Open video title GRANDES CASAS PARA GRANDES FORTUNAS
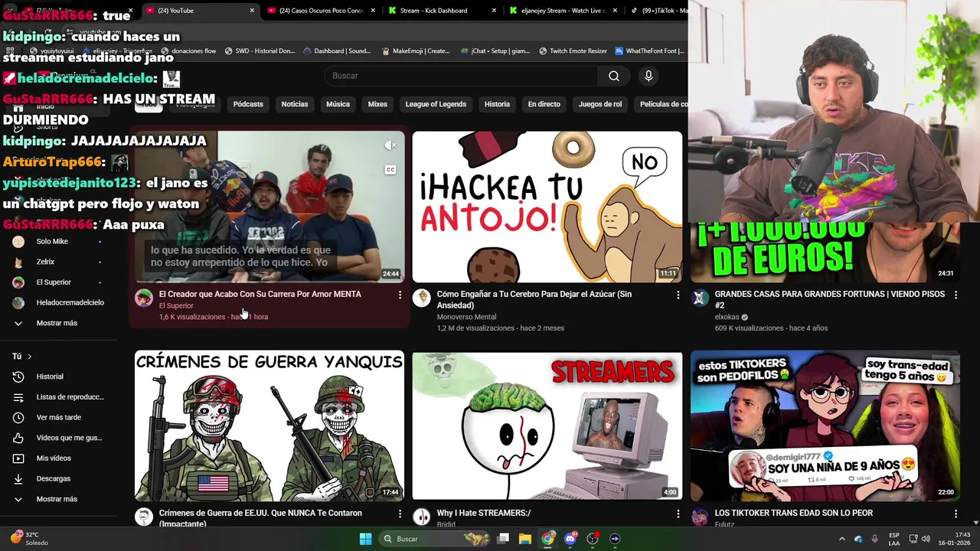The height and width of the screenshot is (551, 980). [x=830, y=299]
